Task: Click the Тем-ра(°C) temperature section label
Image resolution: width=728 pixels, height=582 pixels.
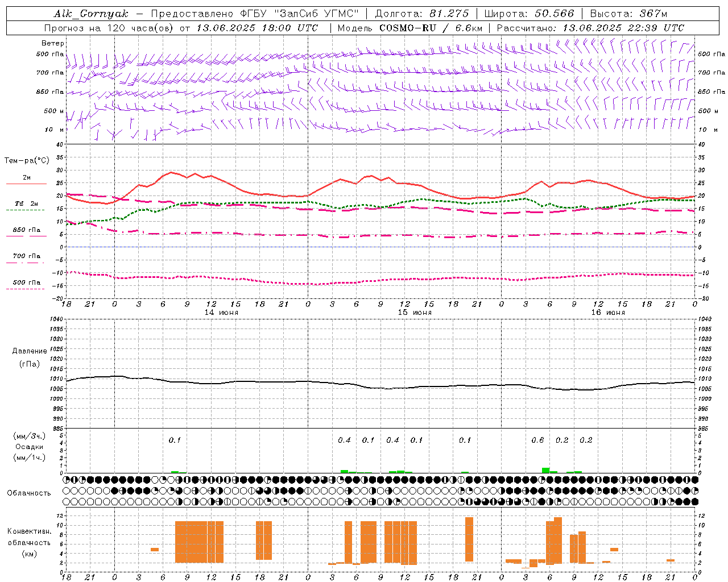Action: [27, 161]
